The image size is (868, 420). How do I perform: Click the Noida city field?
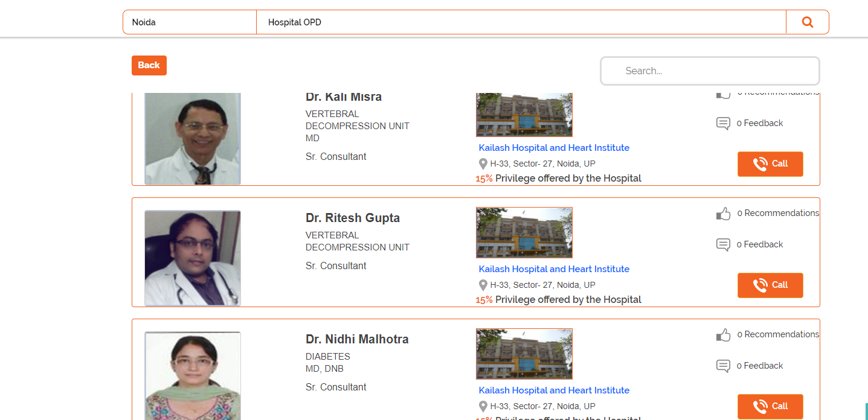190,22
